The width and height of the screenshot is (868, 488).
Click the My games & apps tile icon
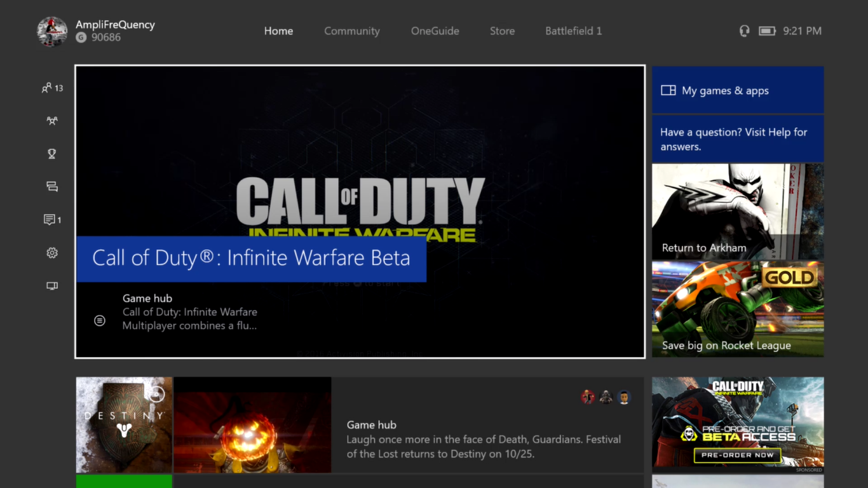click(x=668, y=90)
